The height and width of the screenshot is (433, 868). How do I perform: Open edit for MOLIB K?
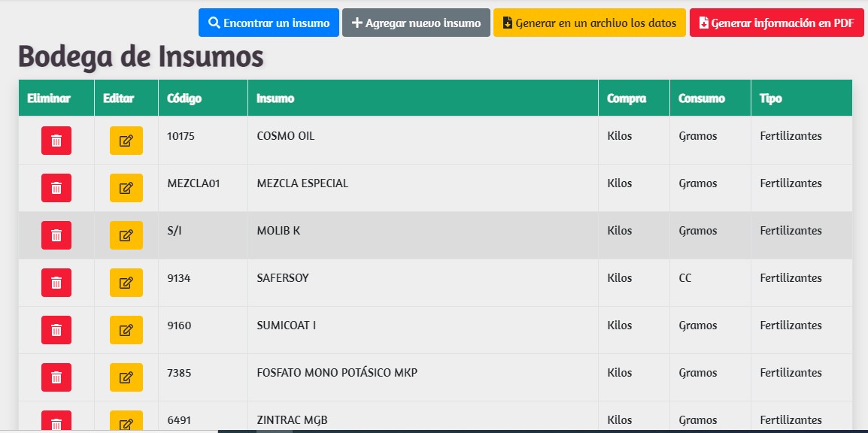(126, 235)
